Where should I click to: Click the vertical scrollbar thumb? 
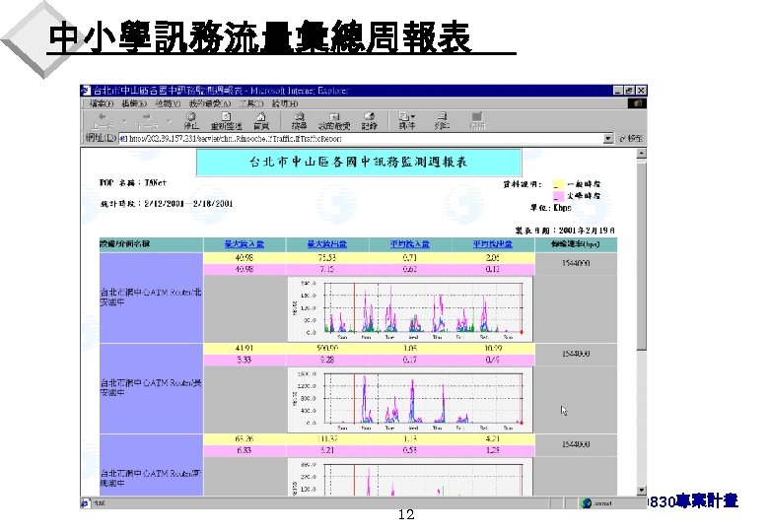pyautogui.click(x=642, y=255)
